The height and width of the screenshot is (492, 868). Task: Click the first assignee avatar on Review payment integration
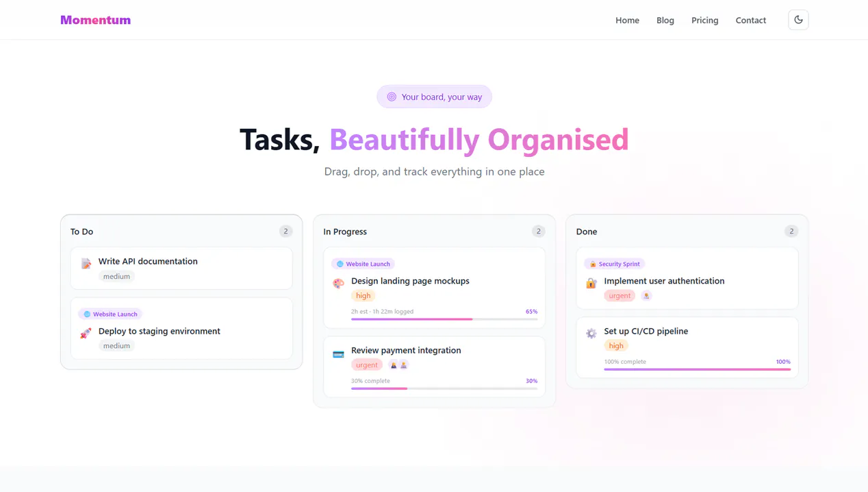394,365
